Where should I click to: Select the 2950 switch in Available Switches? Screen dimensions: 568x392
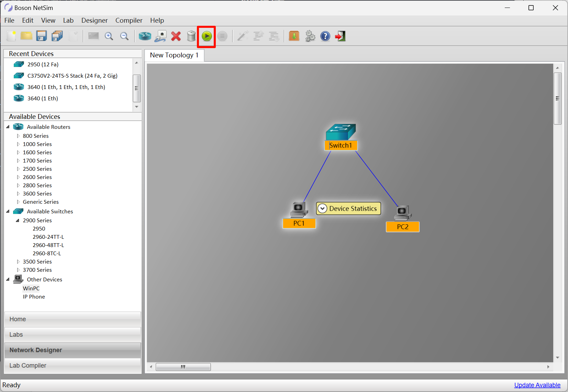(39, 229)
